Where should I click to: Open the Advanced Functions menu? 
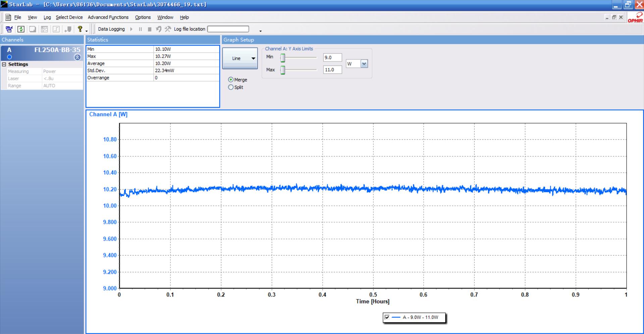pyautogui.click(x=108, y=17)
